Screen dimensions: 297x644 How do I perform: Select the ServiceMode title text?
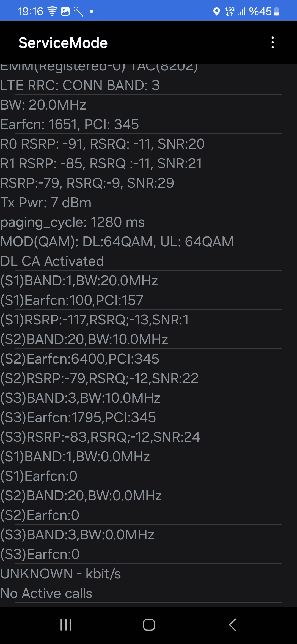63,43
